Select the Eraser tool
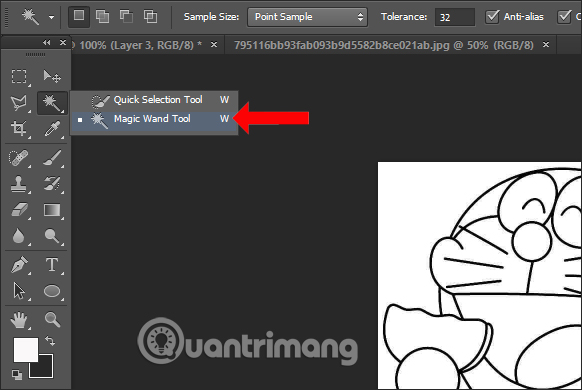The width and height of the screenshot is (582, 390). click(19, 210)
